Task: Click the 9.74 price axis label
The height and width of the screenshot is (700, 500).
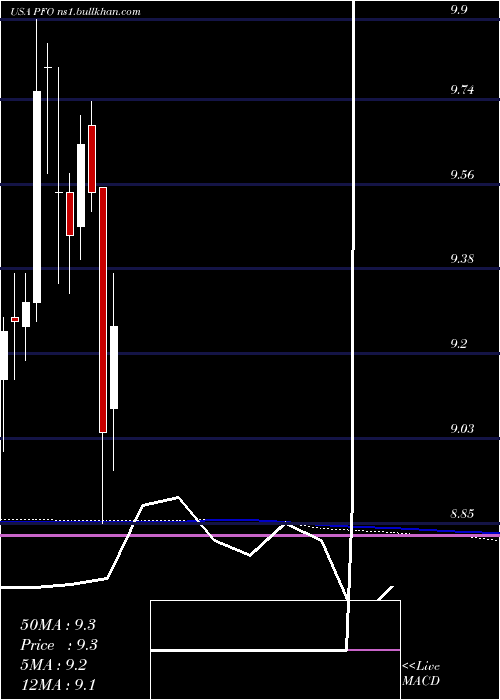Action: tap(462, 90)
